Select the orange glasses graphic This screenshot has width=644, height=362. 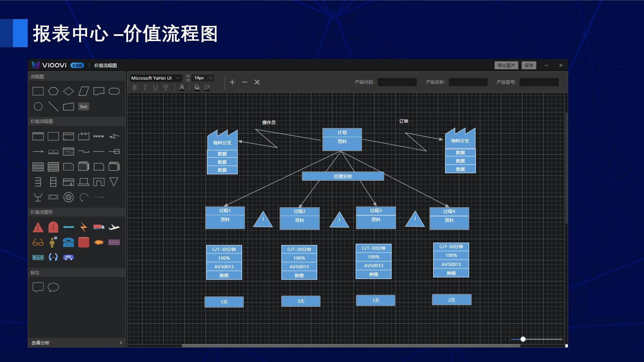point(38,242)
